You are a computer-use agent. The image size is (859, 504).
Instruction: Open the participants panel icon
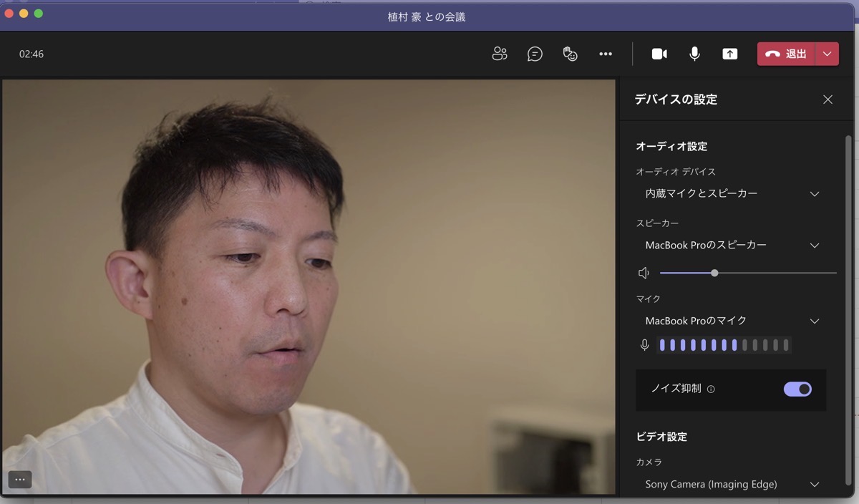click(x=500, y=54)
